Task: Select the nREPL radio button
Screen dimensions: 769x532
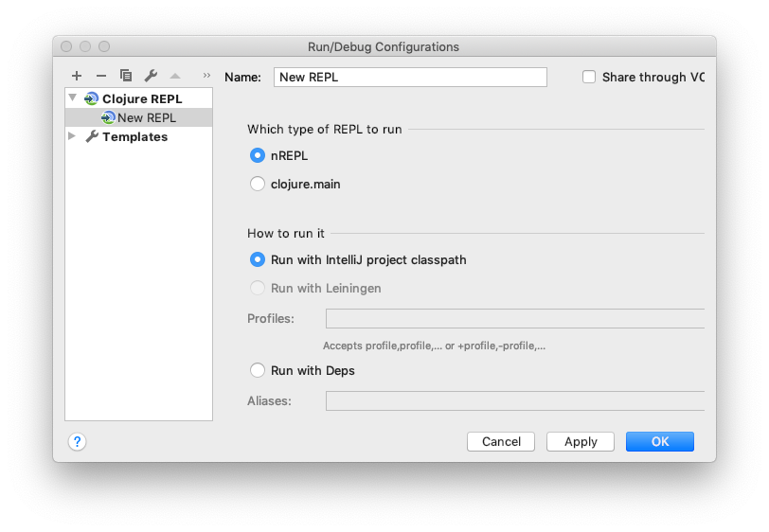Action: click(258, 156)
